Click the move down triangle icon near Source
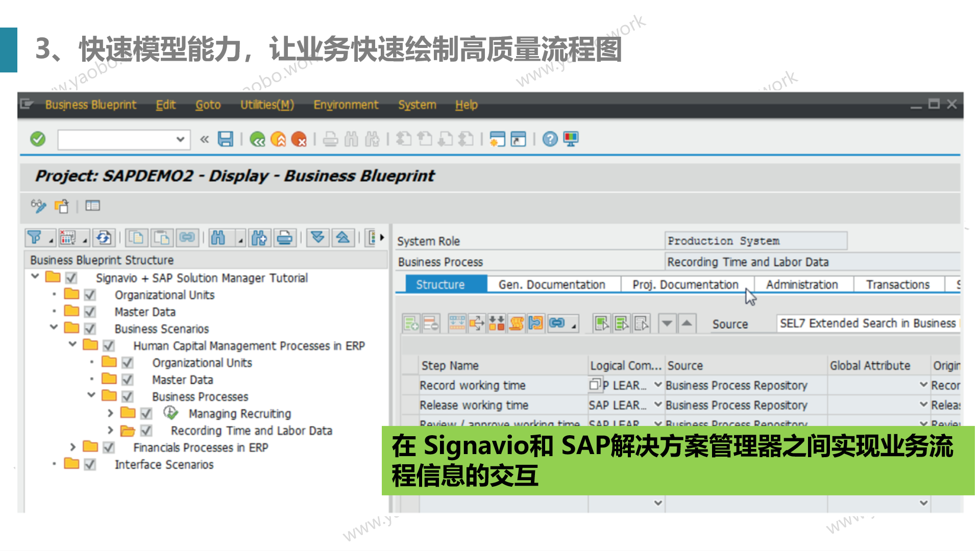This screenshot has width=980, height=551. click(667, 323)
